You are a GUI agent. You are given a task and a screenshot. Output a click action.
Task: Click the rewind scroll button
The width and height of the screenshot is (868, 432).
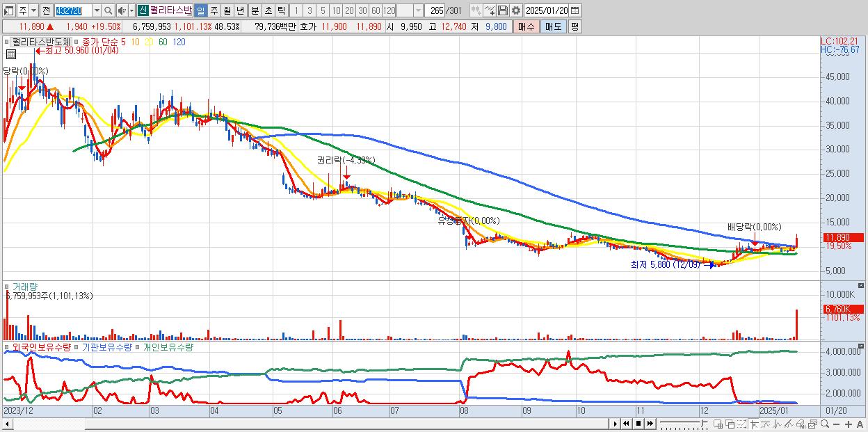(x=626, y=424)
